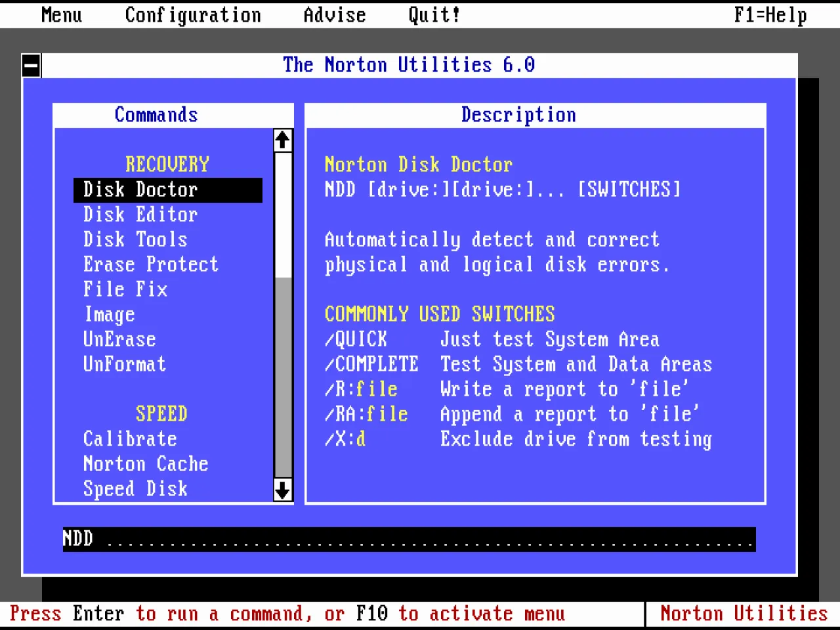Select Speed Disk from the list
Screen dimensions: 840x630
(135, 489)
